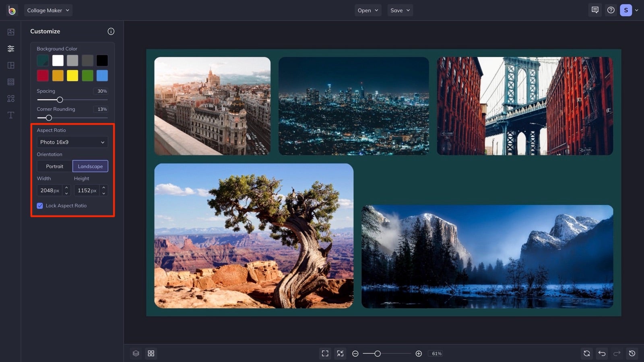644x362 pixels.
Task: Select the red background color swatch
Action: click(x=43, y=75)
